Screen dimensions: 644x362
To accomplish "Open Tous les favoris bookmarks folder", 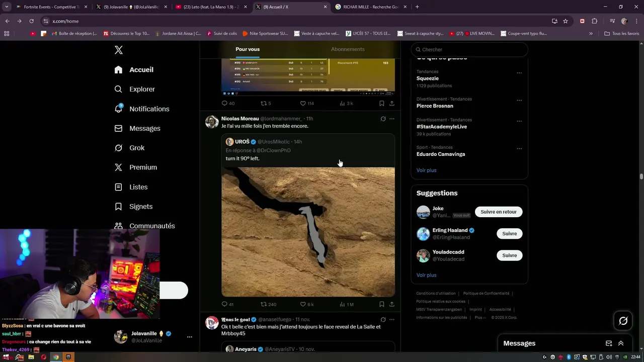I will coord(621,34).
